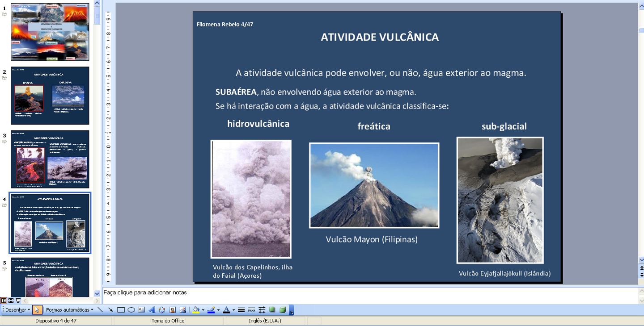The height and width of the screenshot is (326, 644).
Task: Go to next slide double-arrow button
Action: (641, 274)
